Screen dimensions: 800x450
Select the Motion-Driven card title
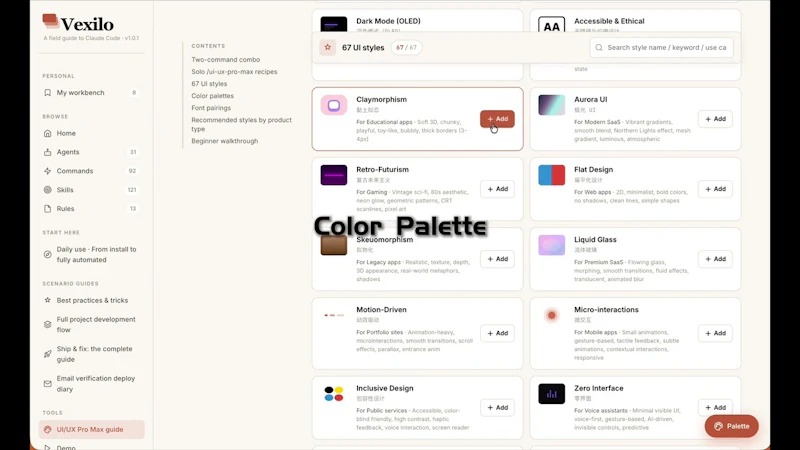click(381, 310)
